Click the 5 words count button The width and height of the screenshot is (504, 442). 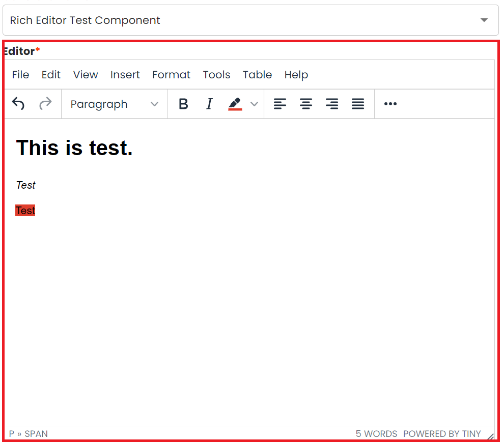pos(376,434)
